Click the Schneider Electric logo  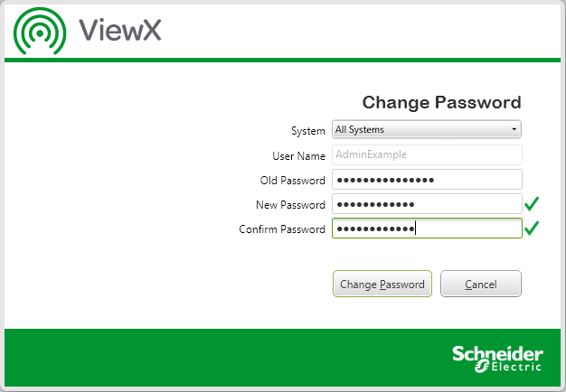click(x=497, y=358)
